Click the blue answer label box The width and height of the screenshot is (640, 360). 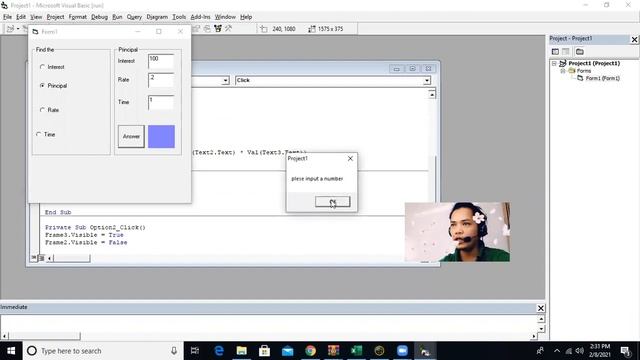(x=161, y=136)
